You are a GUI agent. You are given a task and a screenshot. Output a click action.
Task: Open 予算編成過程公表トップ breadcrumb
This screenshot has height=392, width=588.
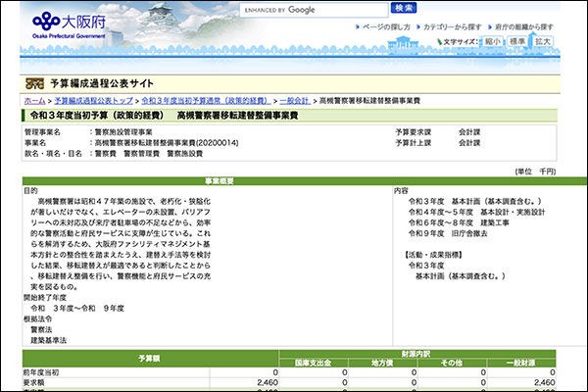tap(94, 100)
